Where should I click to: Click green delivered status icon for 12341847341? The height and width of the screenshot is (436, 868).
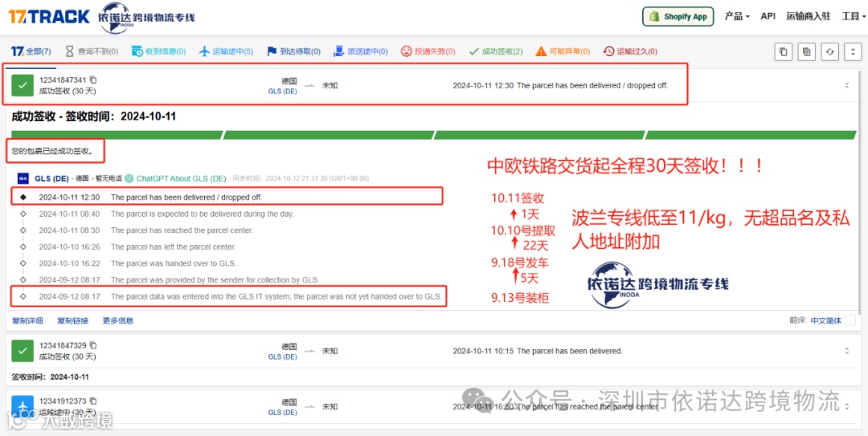pyautogui.click(x=23, y=85)
